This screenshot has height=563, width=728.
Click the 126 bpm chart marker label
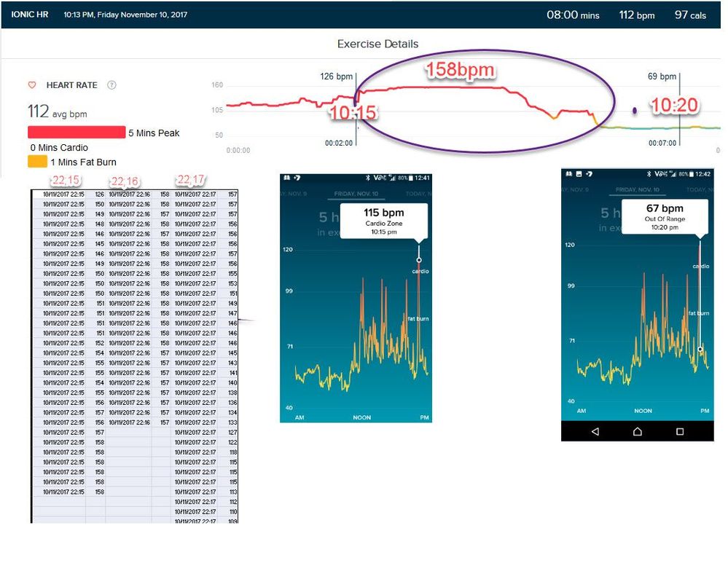[336, 76]
